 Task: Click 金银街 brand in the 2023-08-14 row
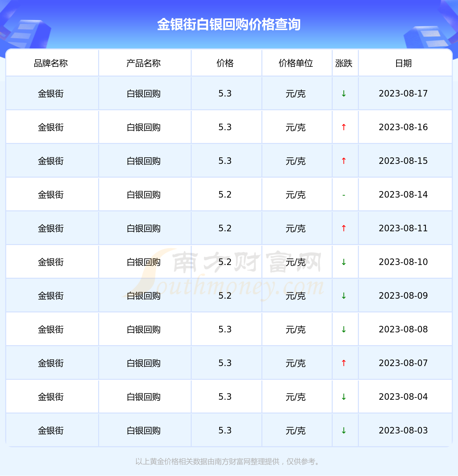[x=51, y=195]
